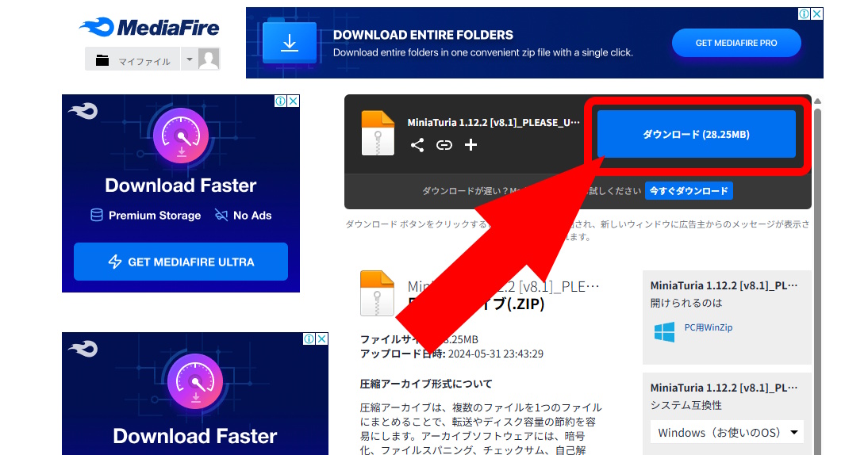Click No Ads icon in the upper left ad
The height and width of the screenshot is (455, 868).
221,215
